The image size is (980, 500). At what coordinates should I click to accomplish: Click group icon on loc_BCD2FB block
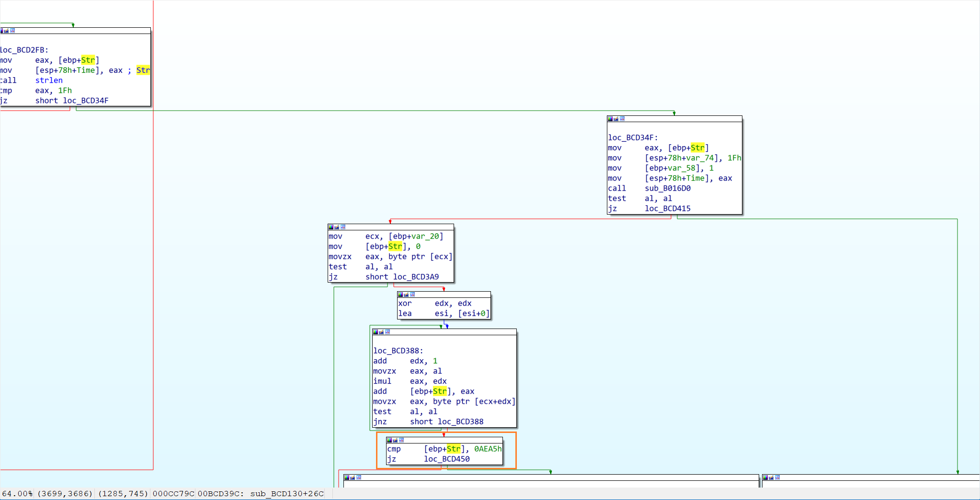tap(12, 31)
